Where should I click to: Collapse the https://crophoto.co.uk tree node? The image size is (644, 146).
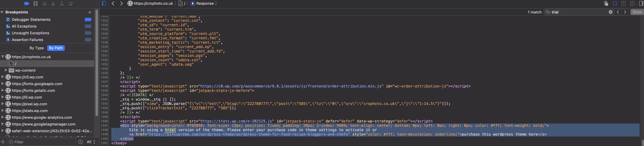click(3, 57)
